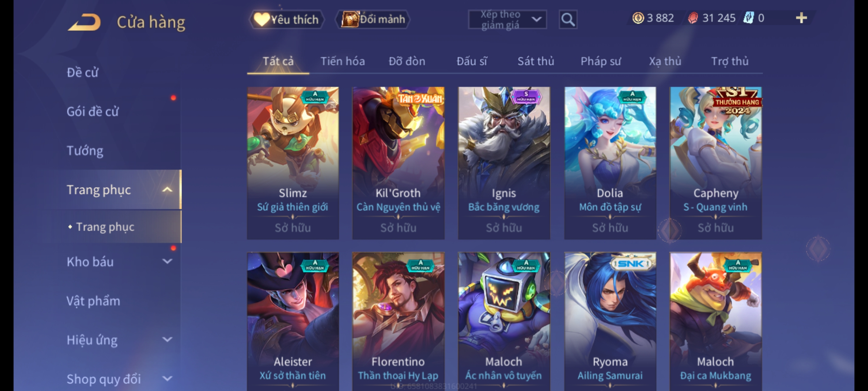The image size is (868, 391).
Task: Select the Ignis Bắc băng vương skin card
Action: click(504, 163)
